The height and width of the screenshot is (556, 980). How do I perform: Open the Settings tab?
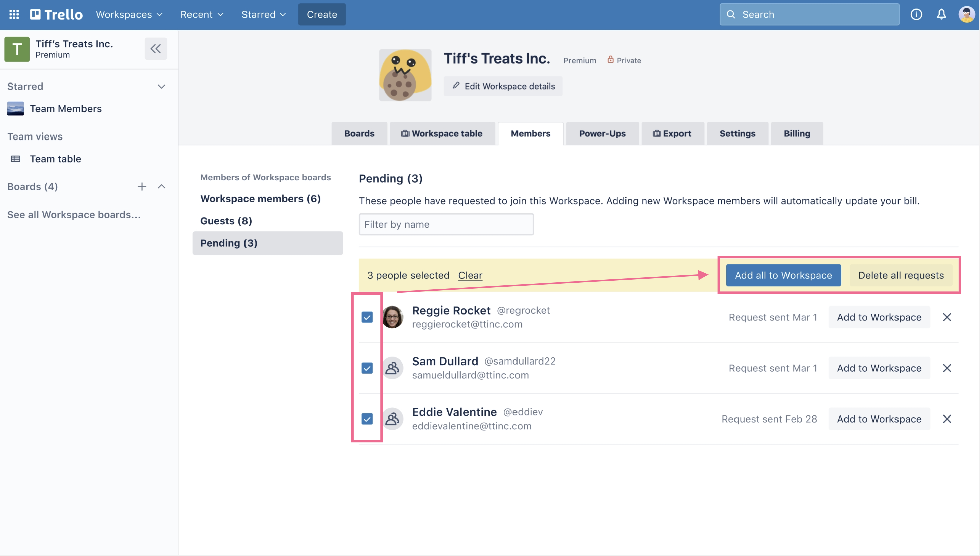pyautogui.click(x=737, y=134)
